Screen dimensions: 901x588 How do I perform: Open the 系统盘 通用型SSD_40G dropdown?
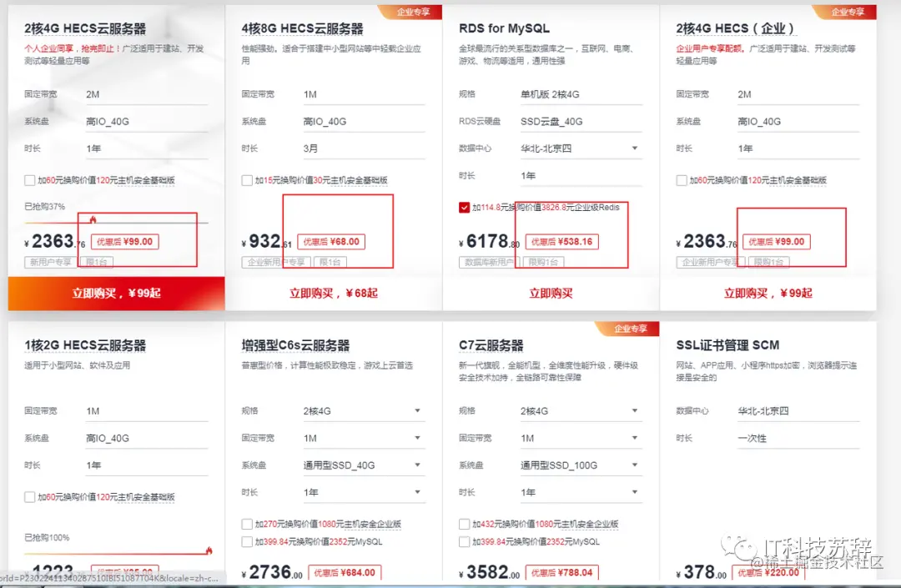pyautogui.click(x=364, y=465)
